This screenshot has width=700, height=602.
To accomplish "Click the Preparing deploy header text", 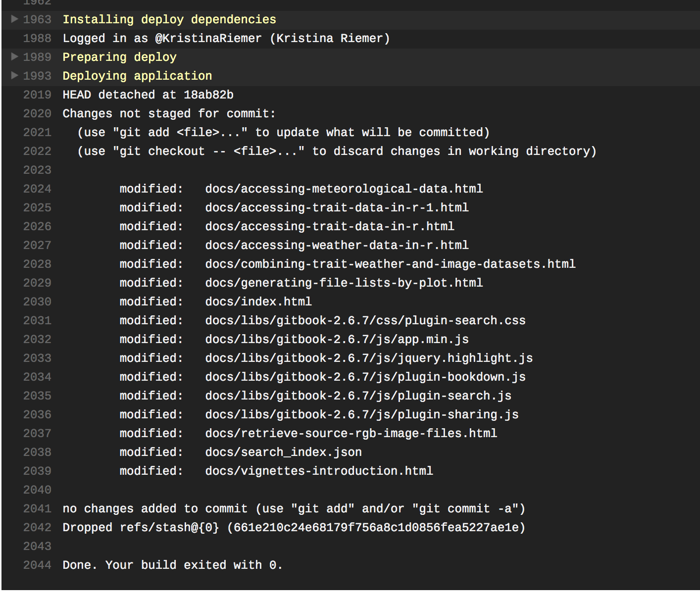I will coord(119,57).
